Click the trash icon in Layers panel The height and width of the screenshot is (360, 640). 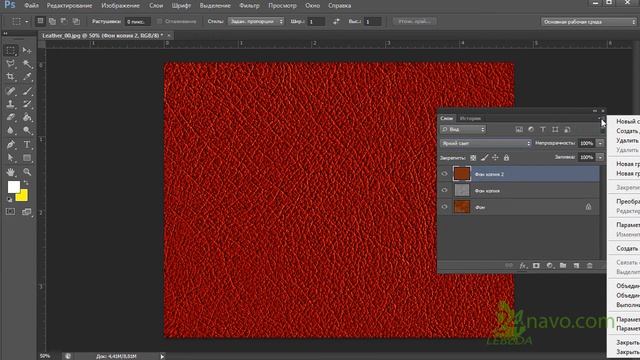click(x=589, y=266)
